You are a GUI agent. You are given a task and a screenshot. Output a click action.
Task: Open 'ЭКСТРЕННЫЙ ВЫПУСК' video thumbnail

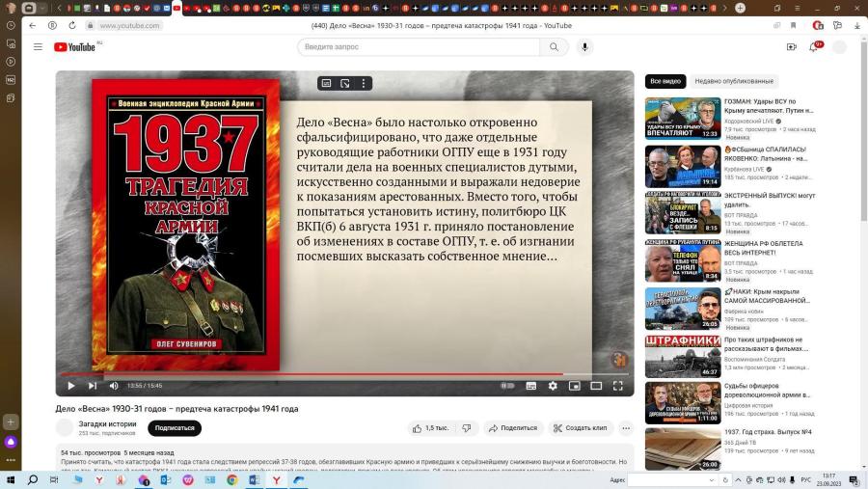(x=683, y=213)
